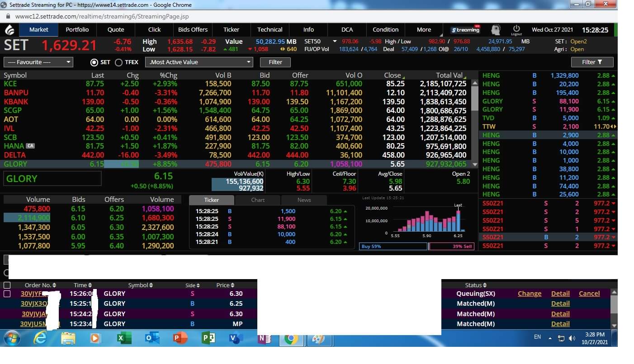Expand the SET50 index dropdown arrow
The image size is (634, 364).
pyautogui.click(x=335, y=41)
